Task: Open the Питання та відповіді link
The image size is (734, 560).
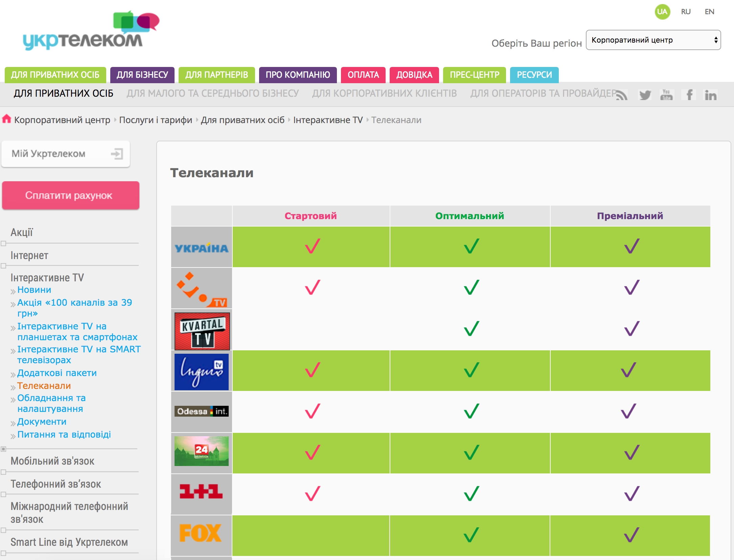Action: 64,435
